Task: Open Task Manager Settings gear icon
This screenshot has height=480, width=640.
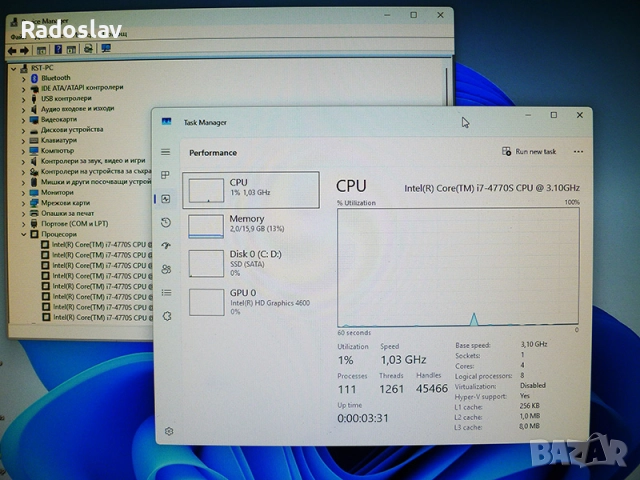Action: click(169, 431)
